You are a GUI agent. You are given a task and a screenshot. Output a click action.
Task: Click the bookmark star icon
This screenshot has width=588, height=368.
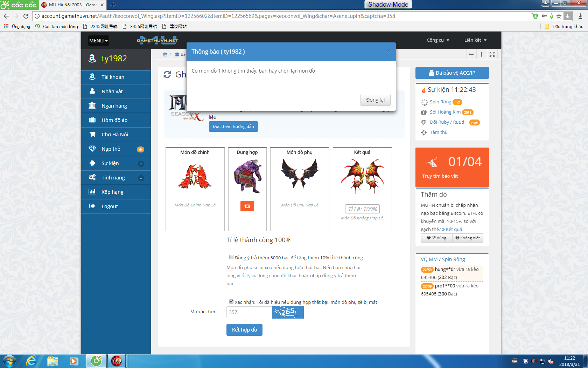pyautogui.click(x=559, y=16)
